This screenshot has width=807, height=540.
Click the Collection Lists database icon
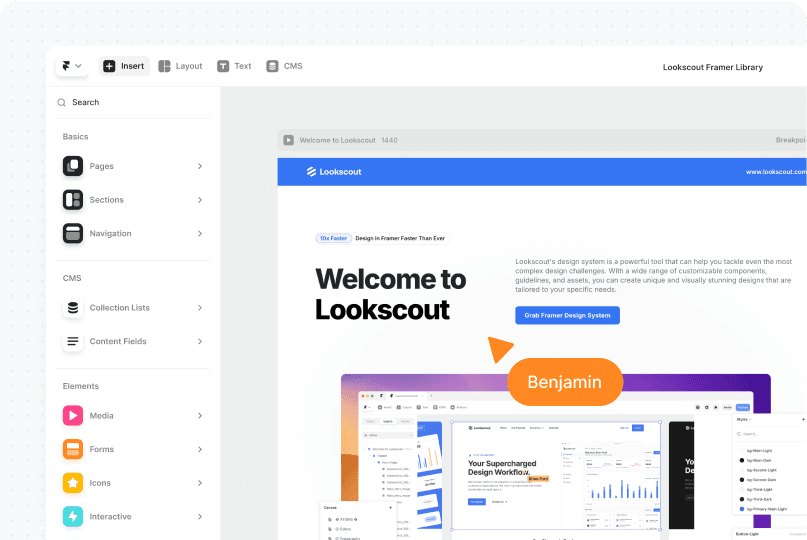click(x=73, y=308)
